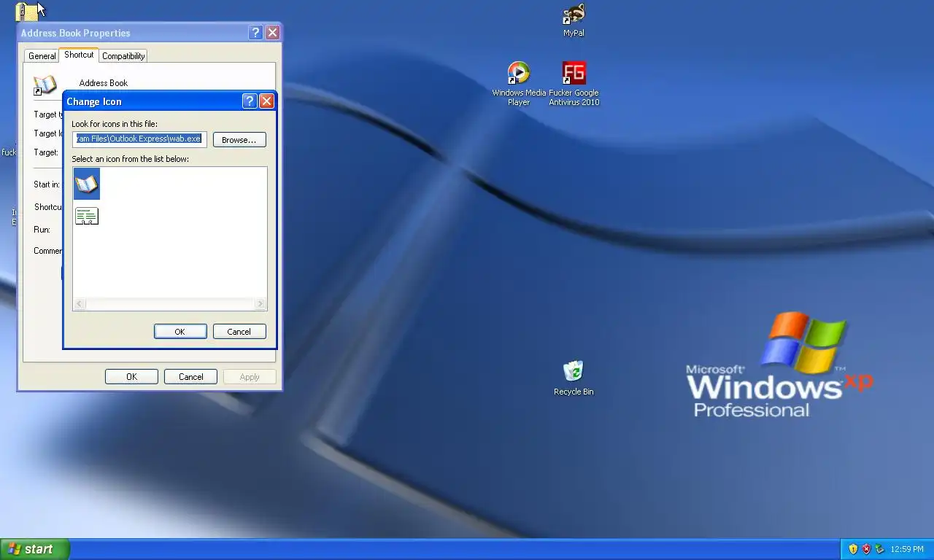This screenshot has width=934, height=560.
Task: Select the green contact card icon in list
Action: tap(87, 216)
